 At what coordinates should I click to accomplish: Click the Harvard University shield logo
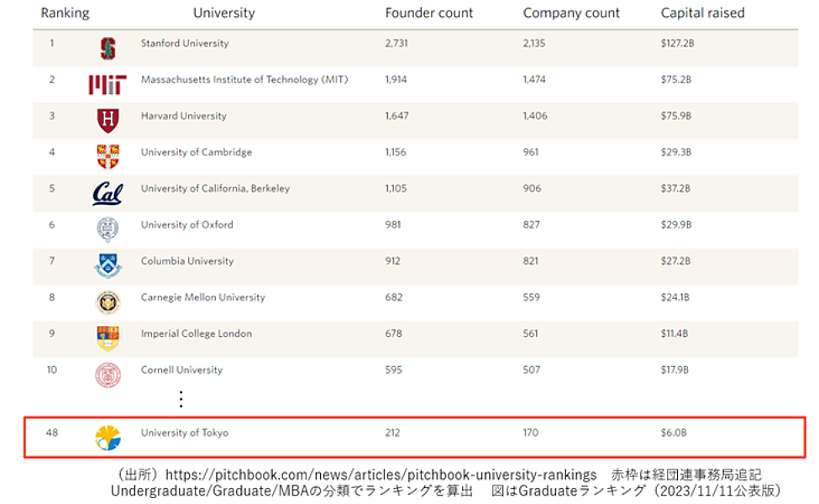click(x=108, y=121)
